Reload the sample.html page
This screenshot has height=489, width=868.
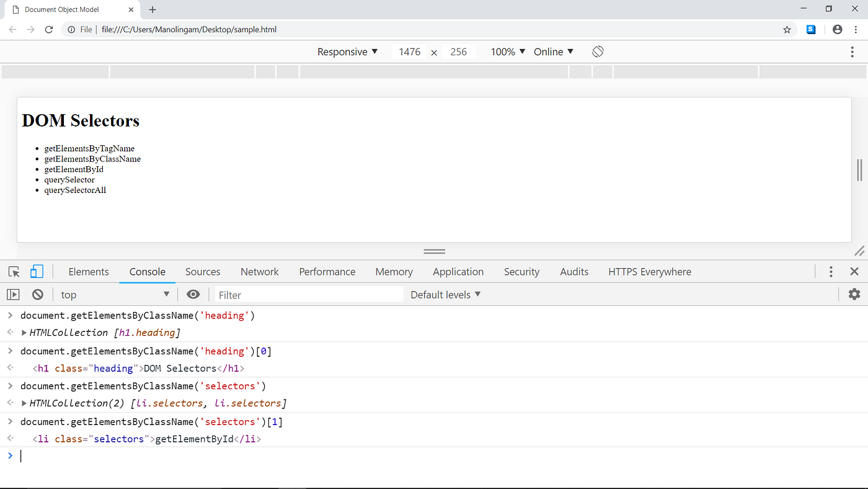point(49,29)
